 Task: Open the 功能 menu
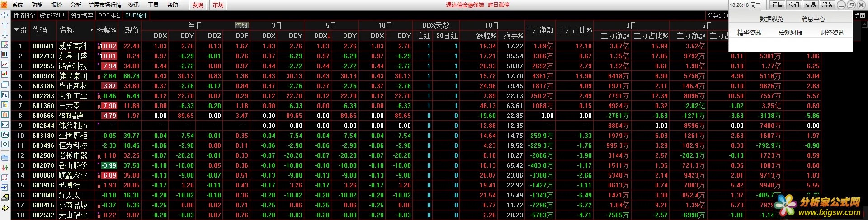click(x=37, y=5)
